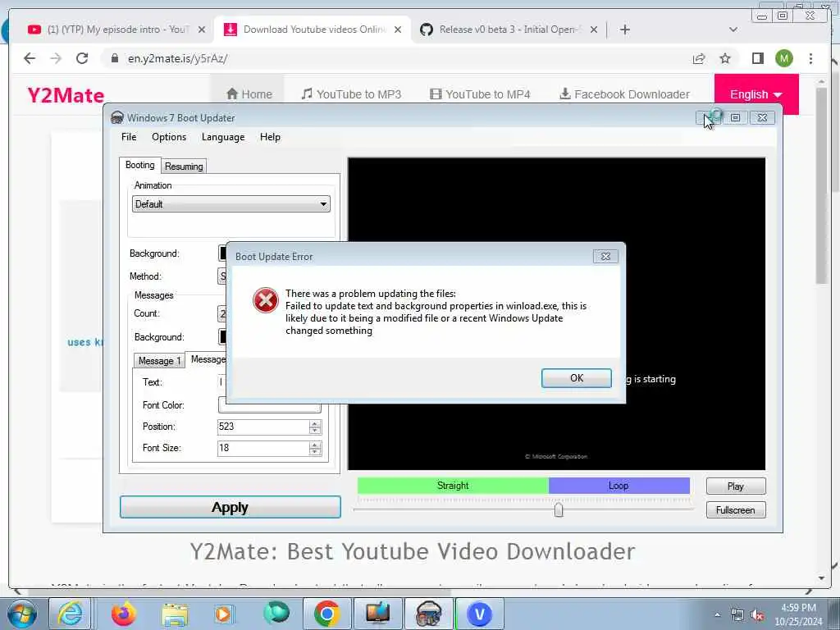840x630 pixels.
Task: Reload the page with the refresh icon
Action: pos(82,58)
